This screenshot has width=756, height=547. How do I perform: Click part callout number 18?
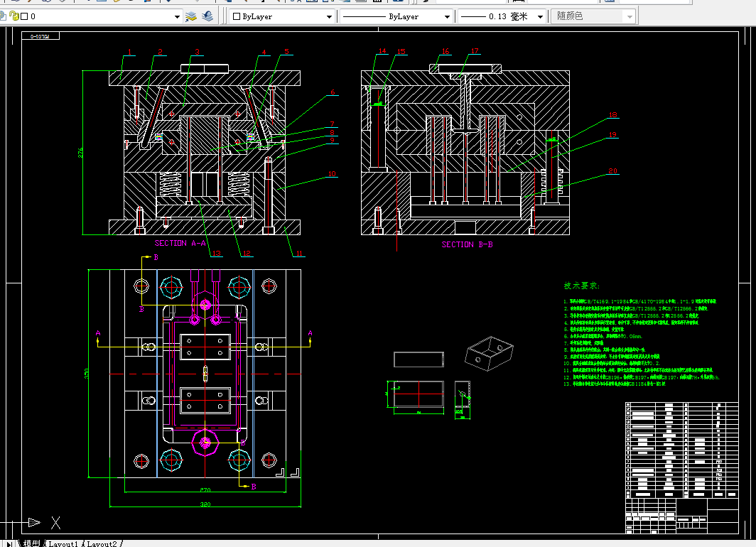pos(612,114)
